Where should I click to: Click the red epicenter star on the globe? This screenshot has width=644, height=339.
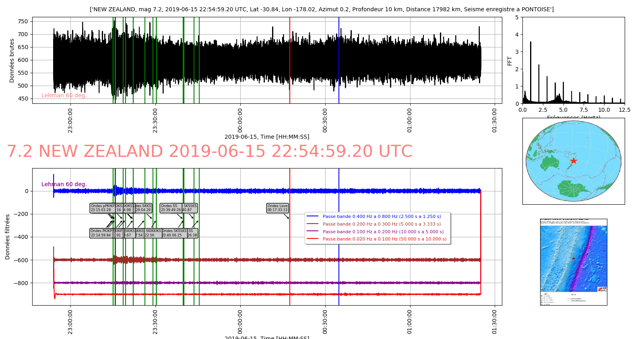pos(574,161)
